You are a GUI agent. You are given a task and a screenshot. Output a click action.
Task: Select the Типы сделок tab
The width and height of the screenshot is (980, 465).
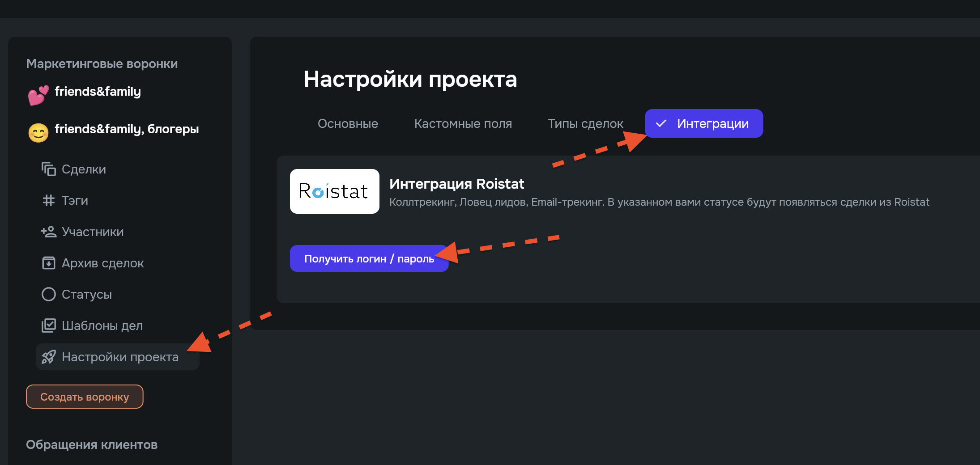pos(585,123)
